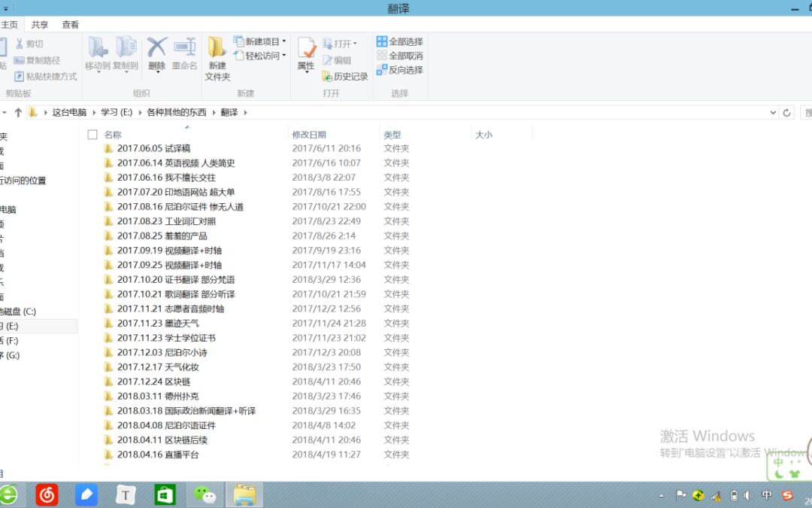Viewport: 812px width, 508px height.
Task: Toggle the select-all checkbox beside 名称
Action: click(x=92, y=135)
